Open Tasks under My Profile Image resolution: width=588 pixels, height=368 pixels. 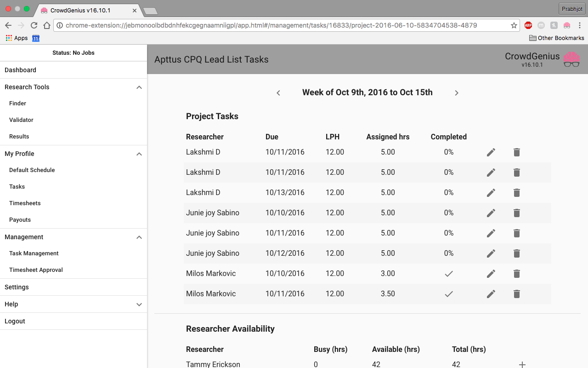coord(73,187)
